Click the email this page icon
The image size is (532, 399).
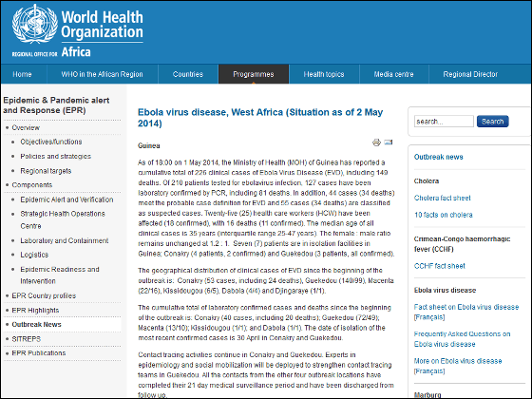point(389,142)
